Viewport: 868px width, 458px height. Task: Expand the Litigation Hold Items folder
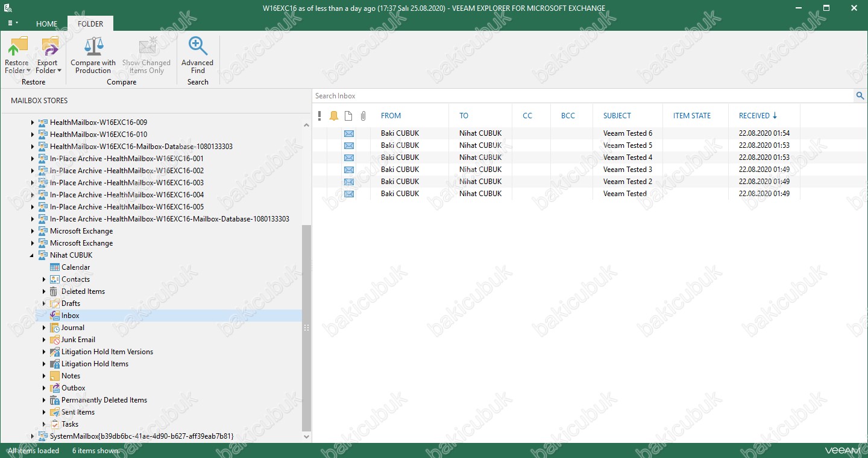44,364
